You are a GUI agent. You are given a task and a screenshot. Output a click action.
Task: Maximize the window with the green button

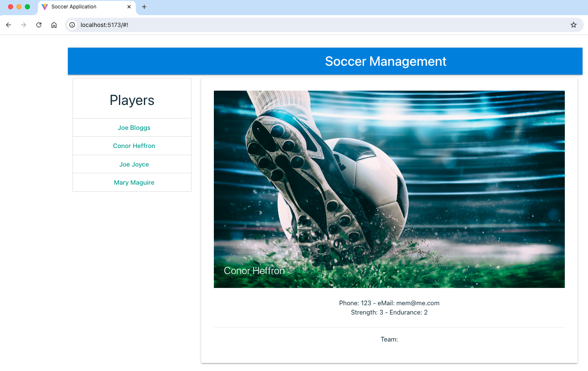click(27, 7)
